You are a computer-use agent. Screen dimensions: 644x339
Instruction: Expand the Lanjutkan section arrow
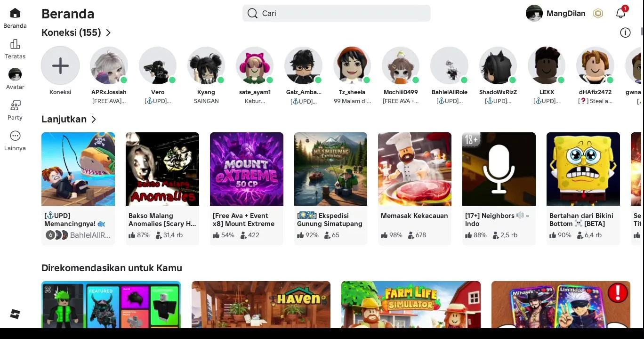pos(94,119)
